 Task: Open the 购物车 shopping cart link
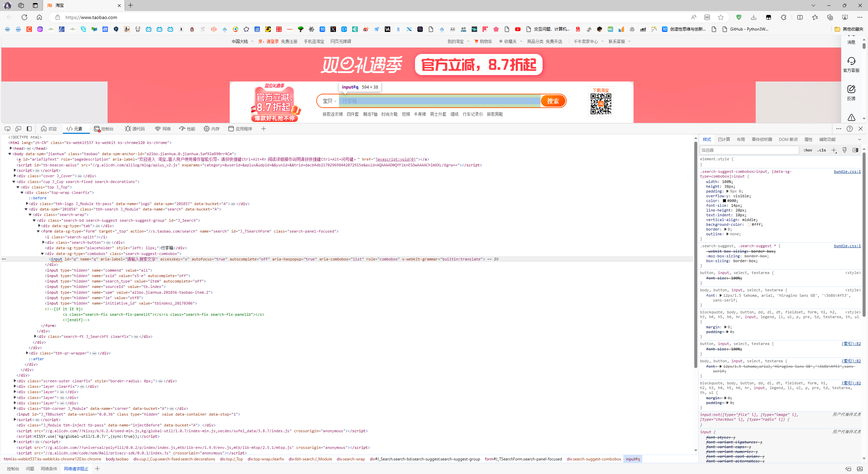click(483, 41)
